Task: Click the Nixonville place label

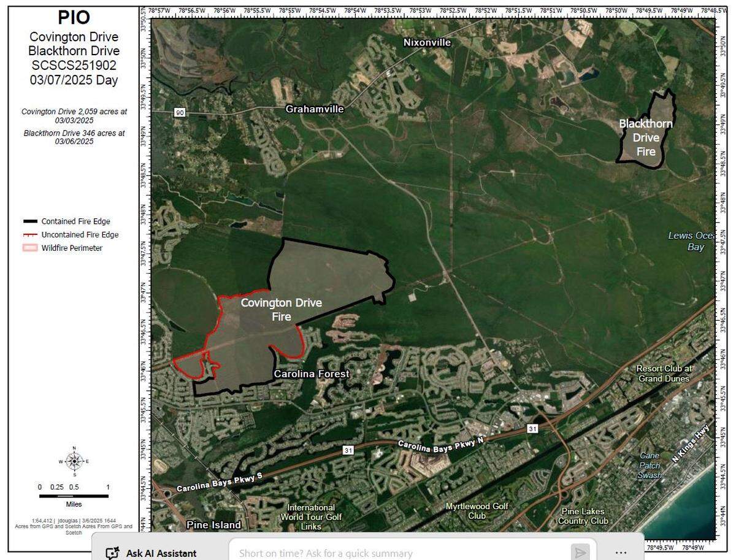Action: (427, 42)
